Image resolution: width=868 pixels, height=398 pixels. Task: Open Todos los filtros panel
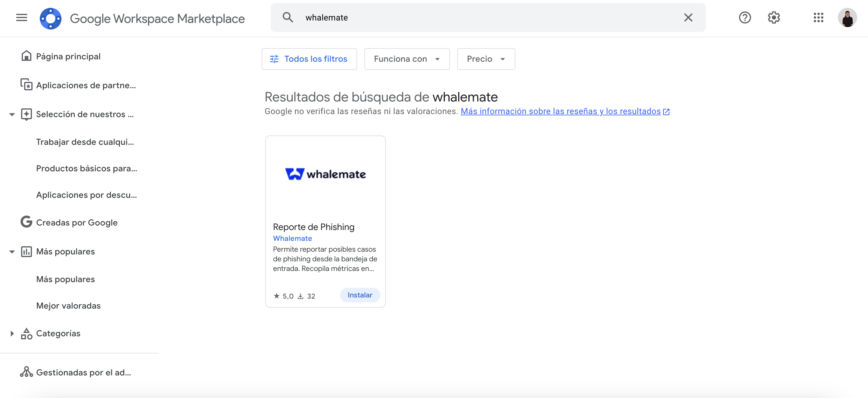coord(309,59)
